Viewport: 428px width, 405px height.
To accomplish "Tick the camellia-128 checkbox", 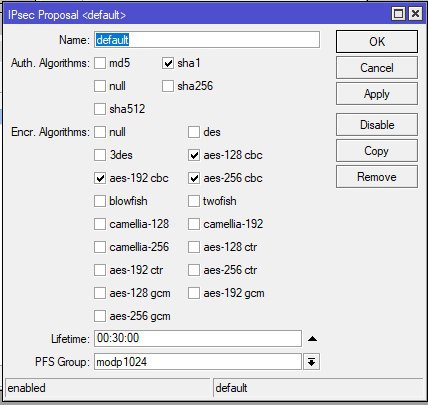I will click(100, 224).
